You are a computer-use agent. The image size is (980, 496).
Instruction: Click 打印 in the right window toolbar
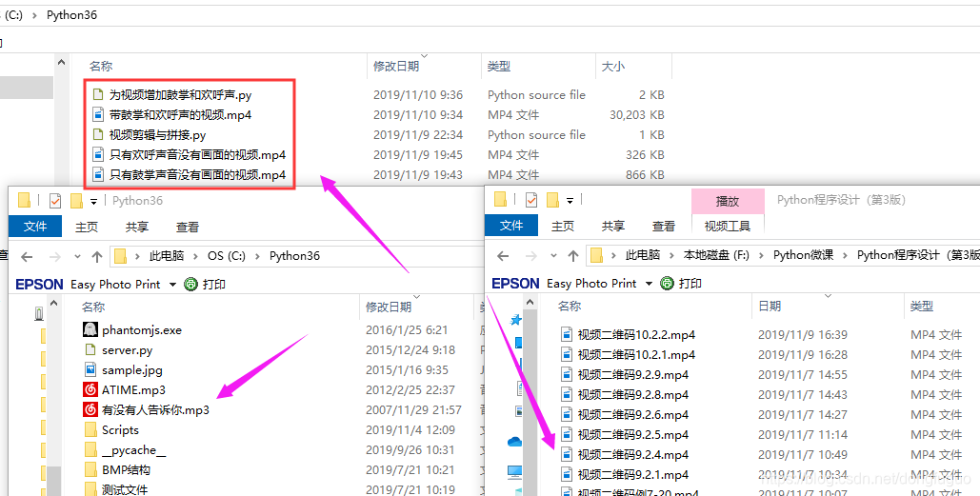(690, 284)
